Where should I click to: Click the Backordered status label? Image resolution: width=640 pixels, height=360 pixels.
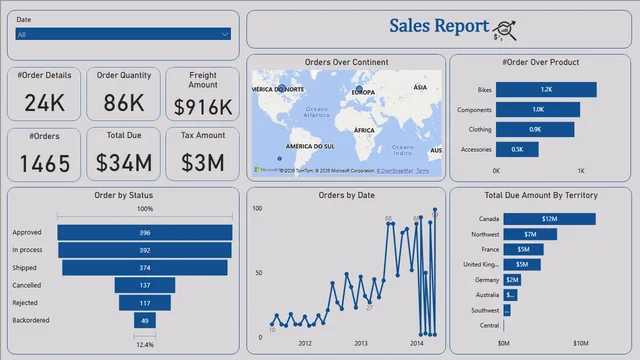(31, 320)
